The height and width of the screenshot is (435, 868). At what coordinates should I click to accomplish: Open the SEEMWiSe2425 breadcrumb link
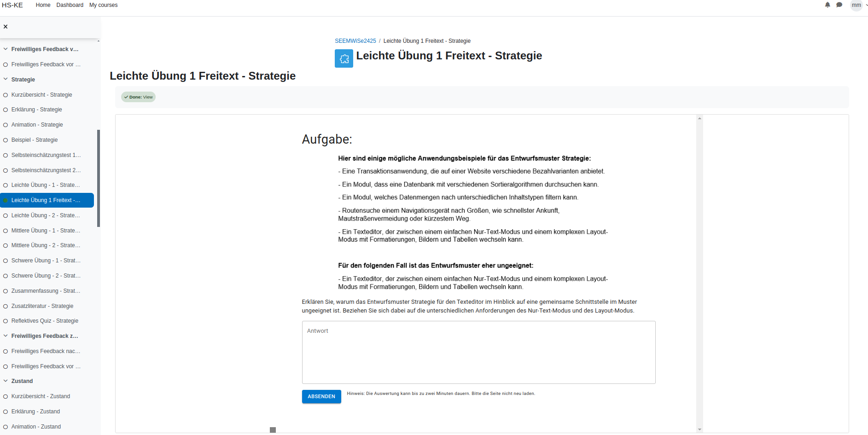[355, 41]
